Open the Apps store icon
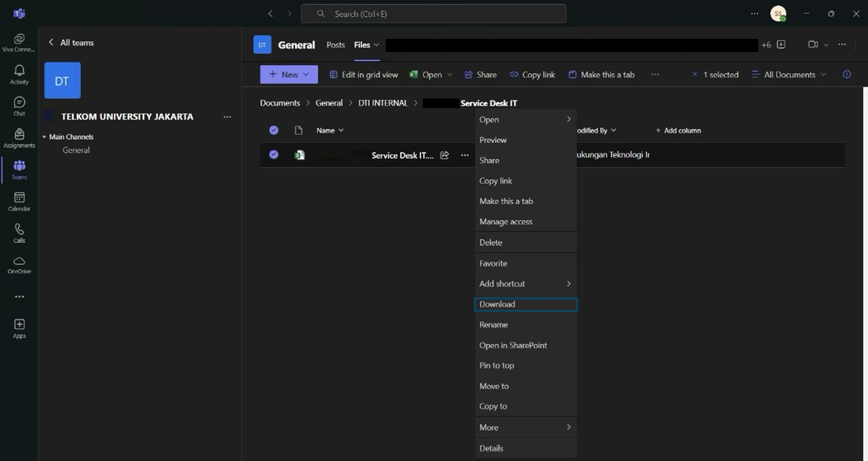The image size is (868, 461). coord(19,329)
